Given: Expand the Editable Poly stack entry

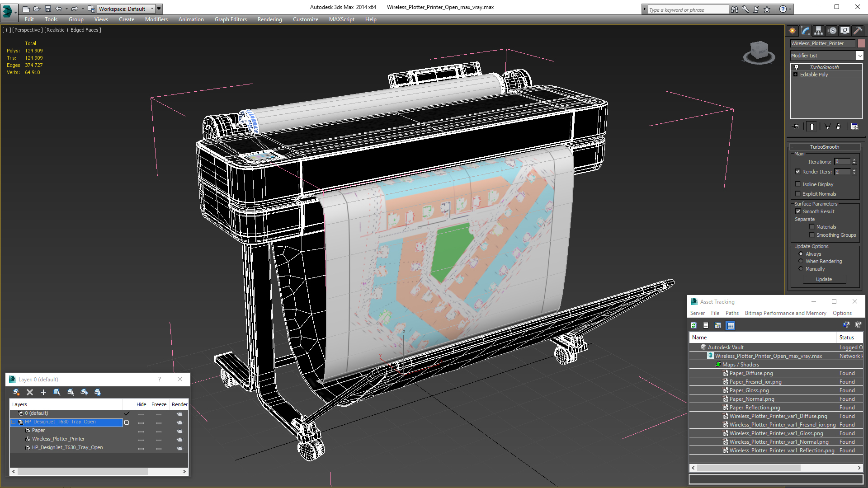Looking at the screenshot, I should [795, 75].
